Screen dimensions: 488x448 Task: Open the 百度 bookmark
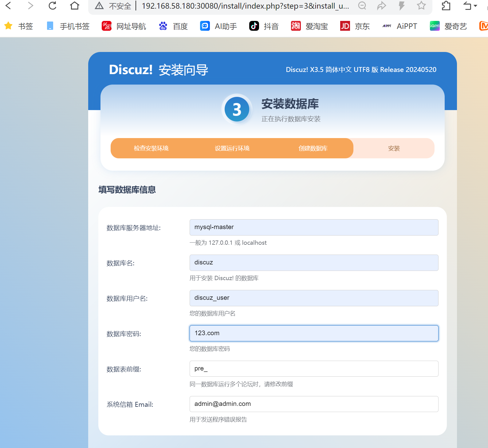click(x=173, y=26)
